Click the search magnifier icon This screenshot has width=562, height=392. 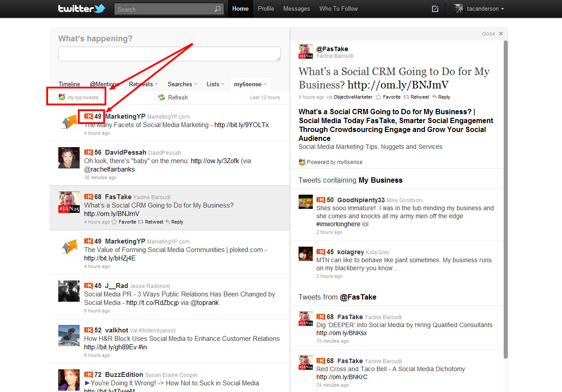point(217,9)
